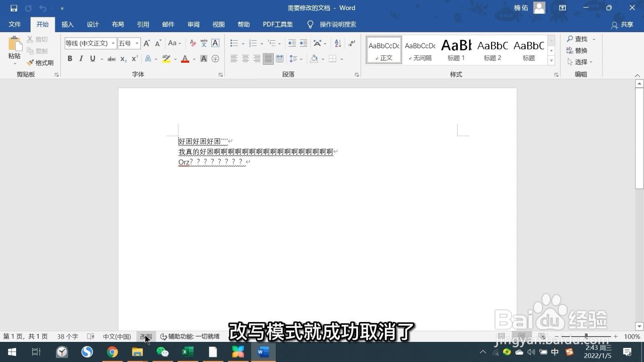Apply red font color
The image size is (644, 362).
[185, 59]
